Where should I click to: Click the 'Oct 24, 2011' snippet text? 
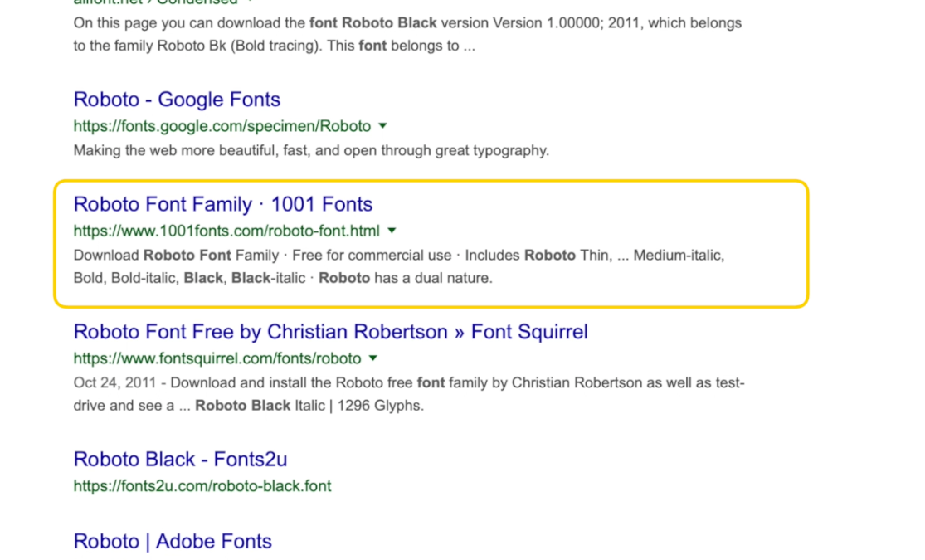pos(409,394)
